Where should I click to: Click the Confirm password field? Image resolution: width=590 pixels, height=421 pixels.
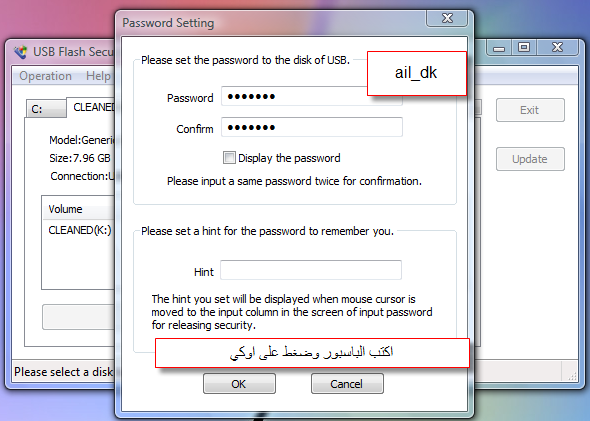[x=312, y=127]
